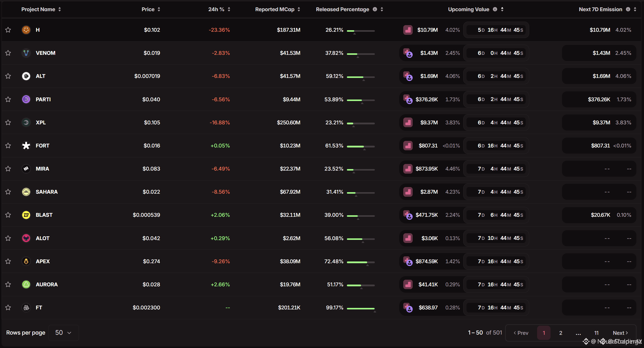Go to the Prev page
The width and height of the screenshot is (644, 348).
tap(521, 333)
